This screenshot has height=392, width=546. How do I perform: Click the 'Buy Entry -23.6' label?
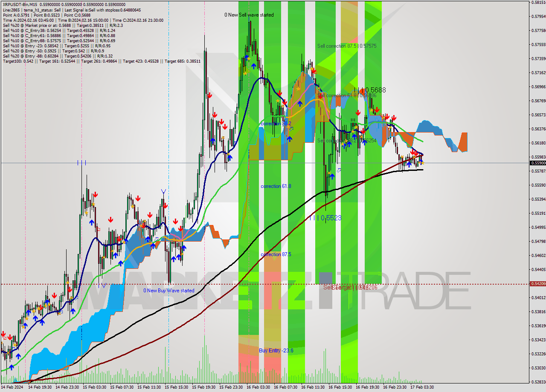pos(276,350)
